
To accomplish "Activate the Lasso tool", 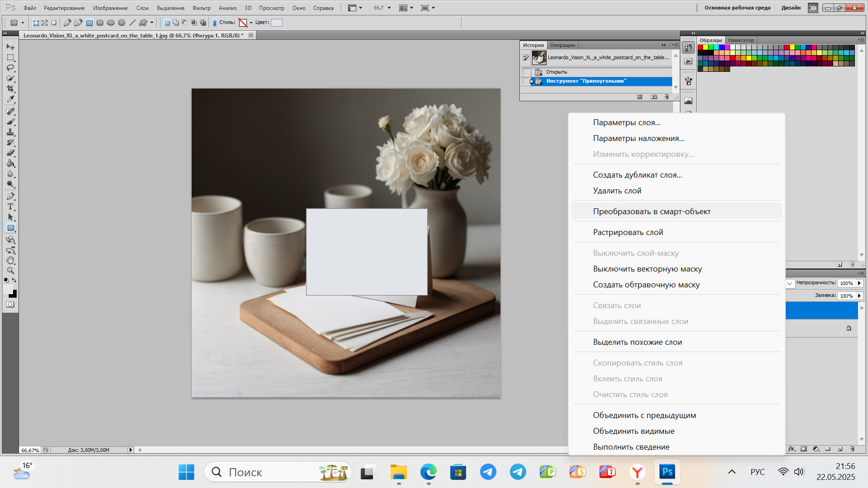I will [x=10, y=68].
